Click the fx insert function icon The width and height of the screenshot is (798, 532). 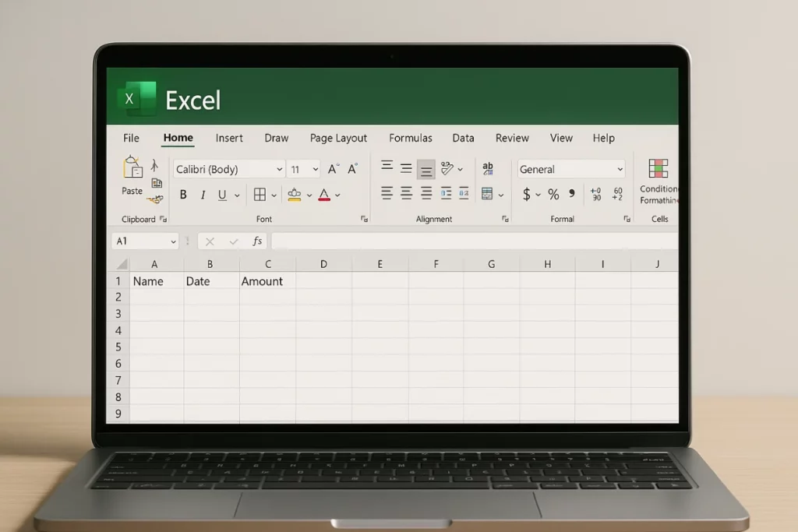point(257,241)
